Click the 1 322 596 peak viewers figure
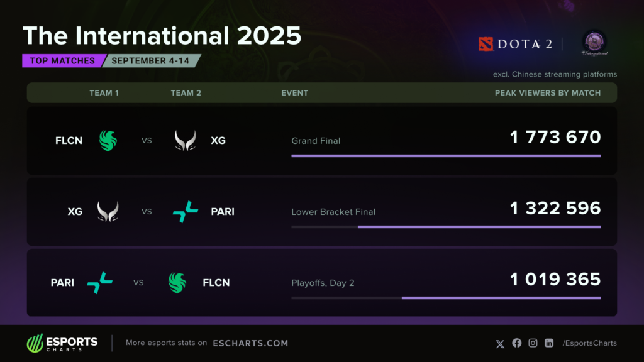 [x=555, y=208]
